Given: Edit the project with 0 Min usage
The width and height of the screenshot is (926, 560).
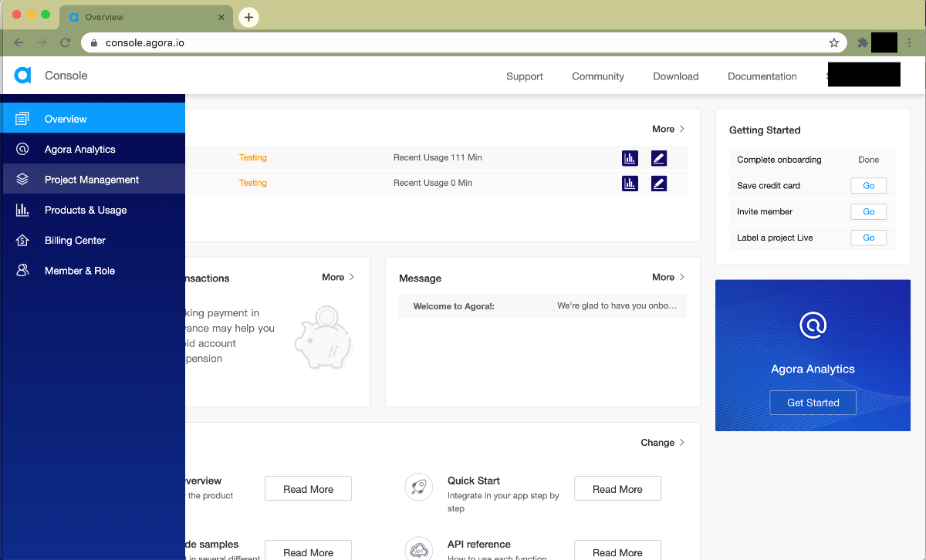Looking at the screenshot, I should point(659,184).
